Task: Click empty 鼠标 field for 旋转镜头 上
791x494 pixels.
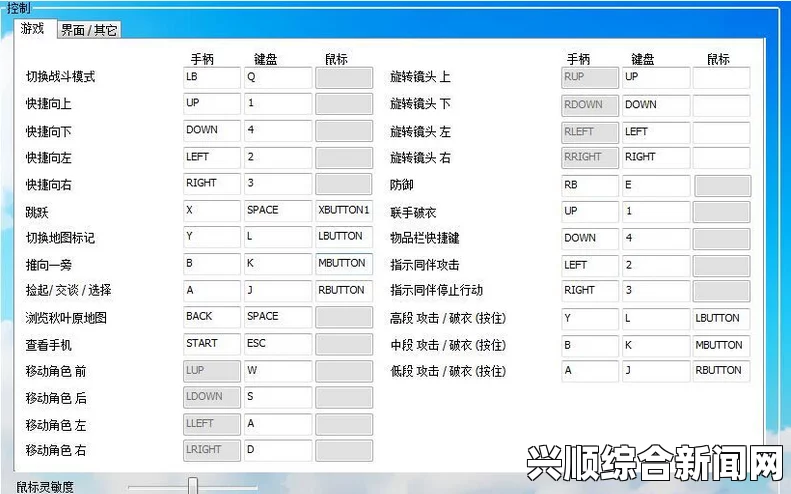Action: click(x=721, y=78)
